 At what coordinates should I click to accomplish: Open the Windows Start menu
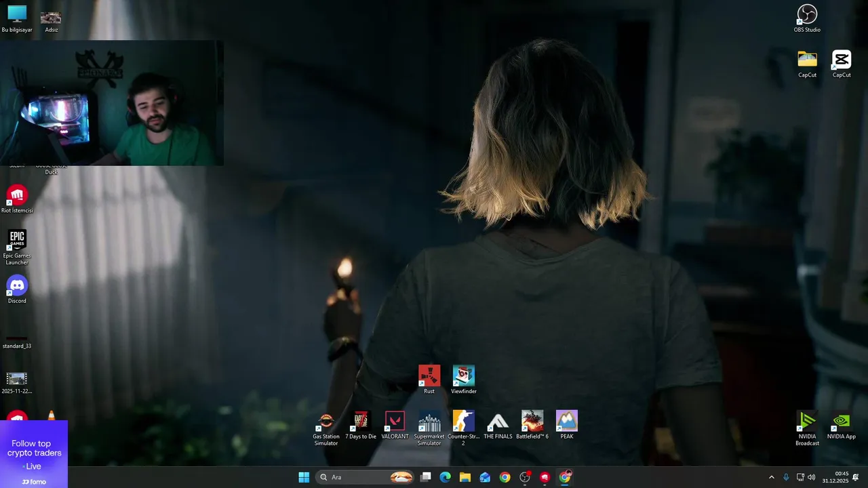[x=304, y=477]
